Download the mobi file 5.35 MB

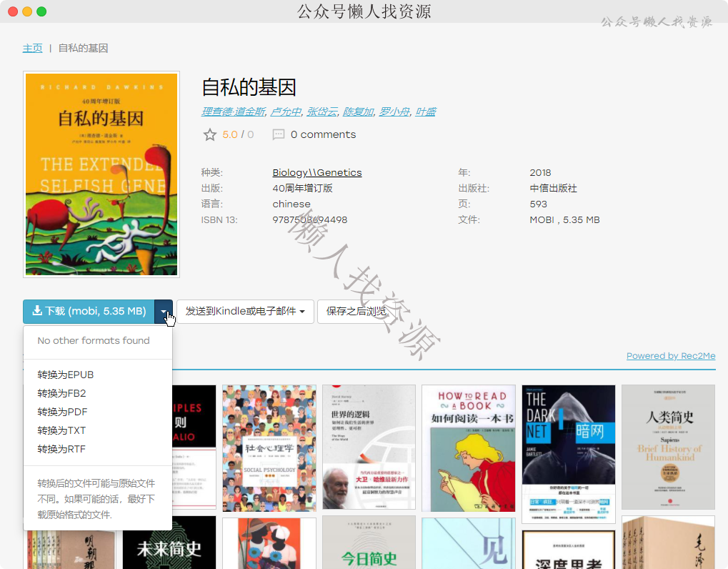[x=89, y=311]
